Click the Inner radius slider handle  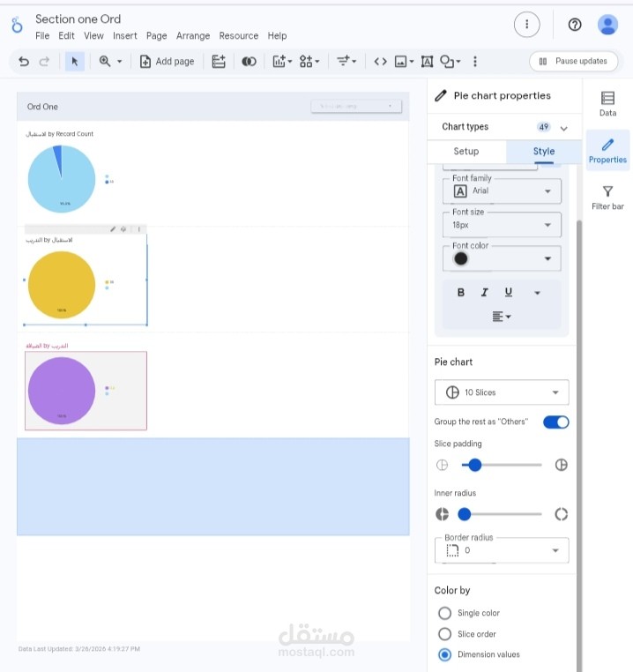464,514
